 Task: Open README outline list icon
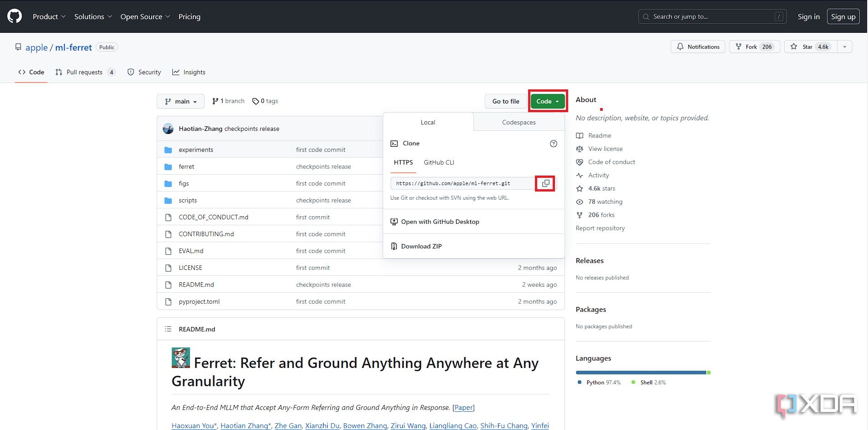[x=168, y=329]
